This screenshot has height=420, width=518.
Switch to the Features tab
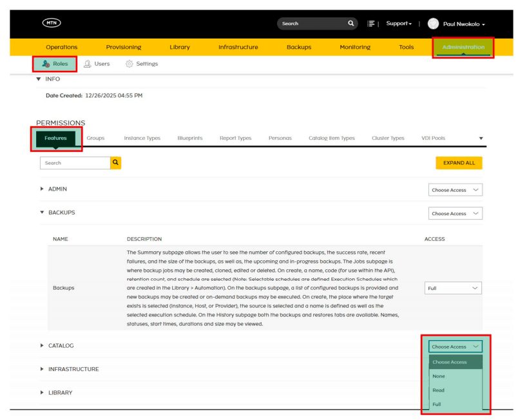click(x=55, y=138)
